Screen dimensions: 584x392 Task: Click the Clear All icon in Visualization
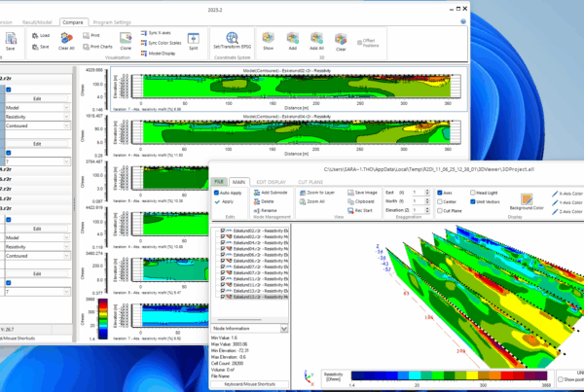point(66,39)
